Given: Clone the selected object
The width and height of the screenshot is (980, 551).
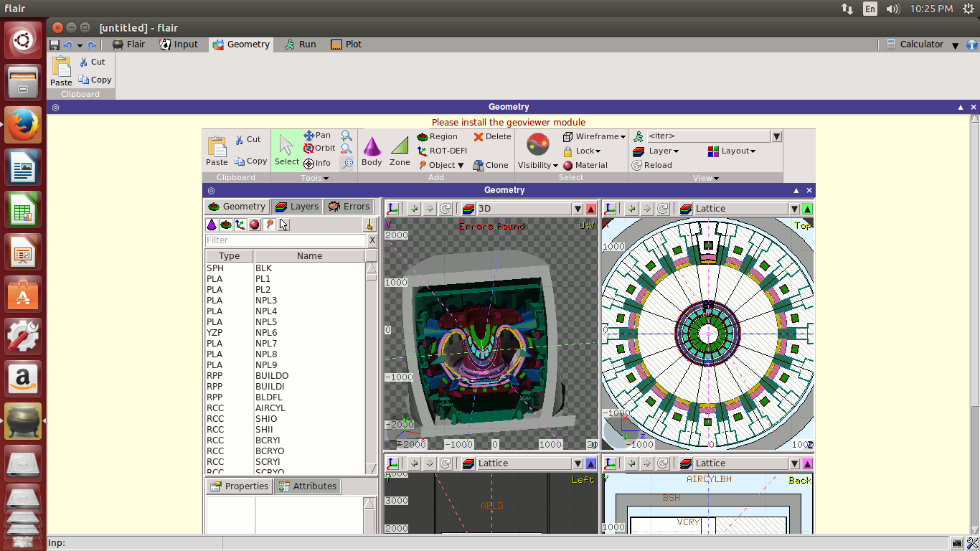Looking at the screenshot, I should [491, 165].
